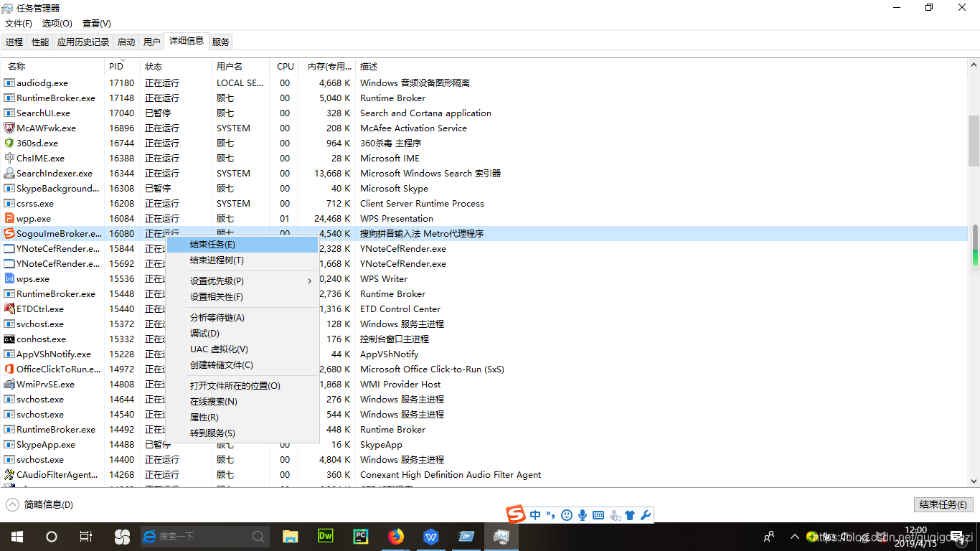The height and width of the screenshot is (551, 980).
Task: Open Sogou toolbox wrench icon
Action: click(646, 515)
